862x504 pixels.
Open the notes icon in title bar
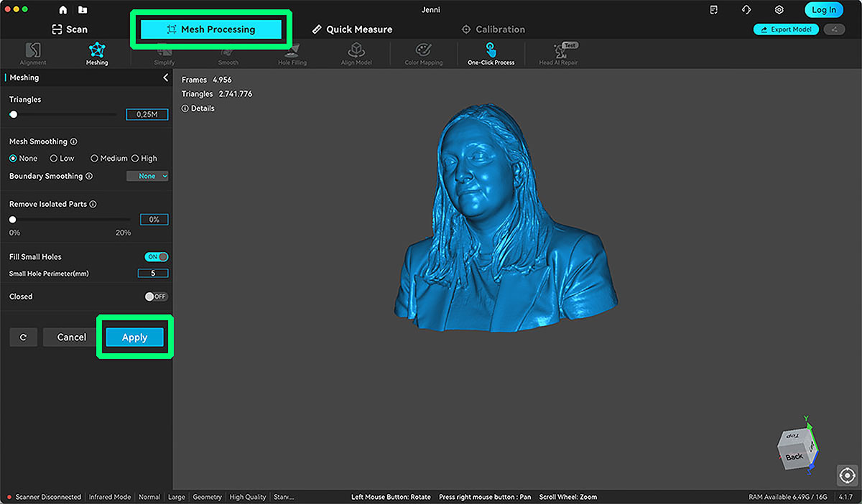[x=713, y=9]
